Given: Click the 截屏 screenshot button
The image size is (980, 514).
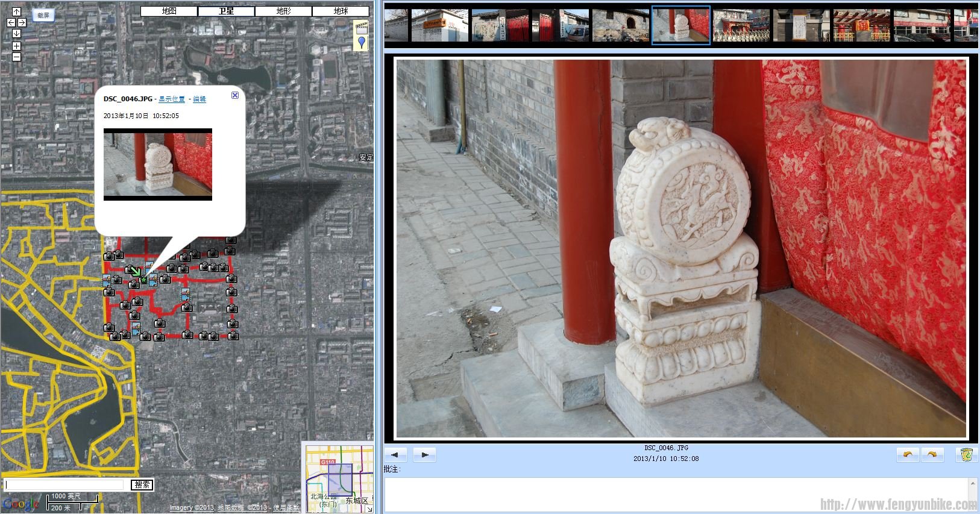Looking at the screenshot, I should (x=43, y=16).
